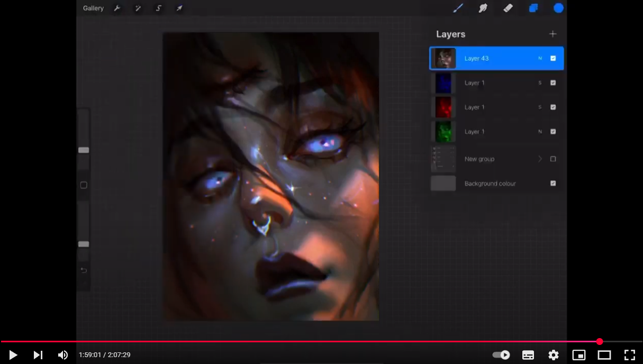Image resolution: width=643 pixels, height=364 pixels.
Task: Toggle visibility of green Layer 1
Action: 553,131
